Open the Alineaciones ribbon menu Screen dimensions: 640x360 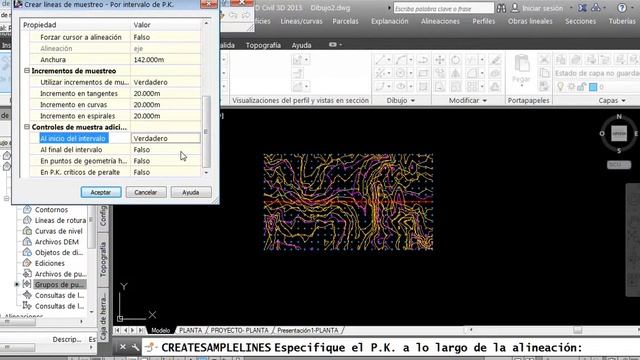440,21
